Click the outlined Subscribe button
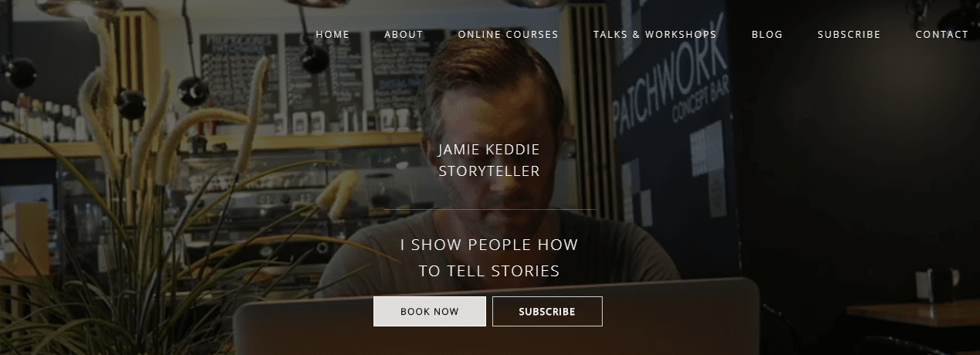Viewport: 980px width, 355px height. tap(547, 312)
